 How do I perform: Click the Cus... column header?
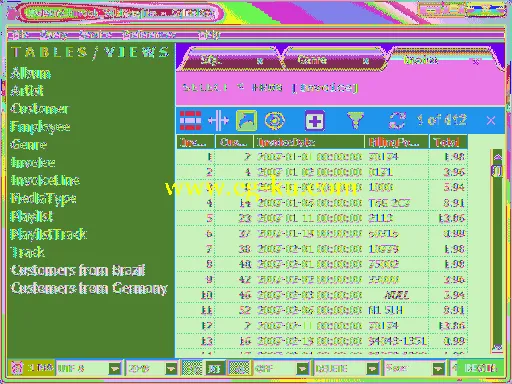tap(234, 142)
